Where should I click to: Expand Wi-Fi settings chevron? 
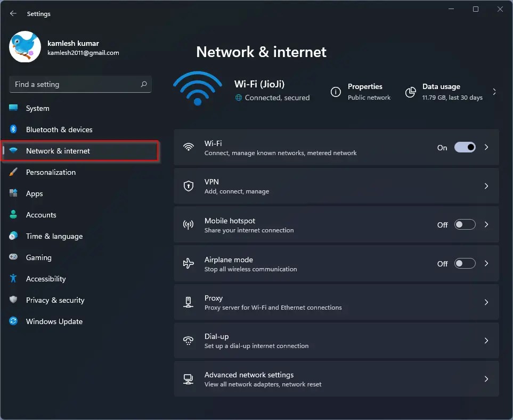pos(486,147)
